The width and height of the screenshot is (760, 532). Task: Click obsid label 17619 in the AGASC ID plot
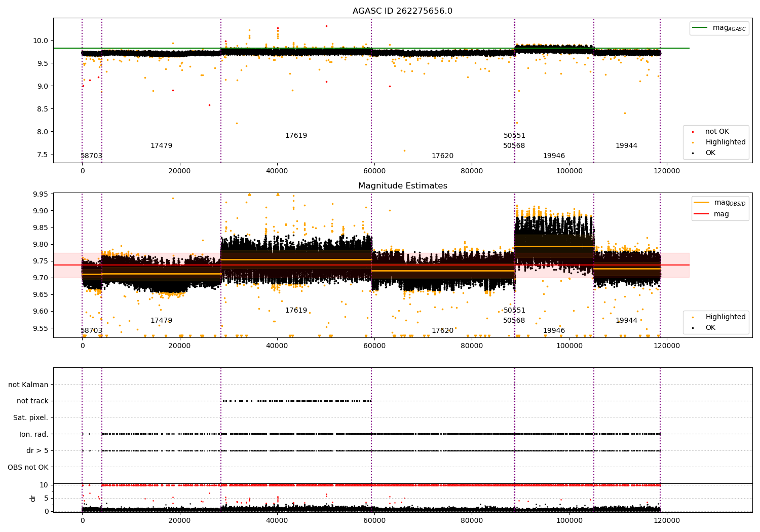296,136
